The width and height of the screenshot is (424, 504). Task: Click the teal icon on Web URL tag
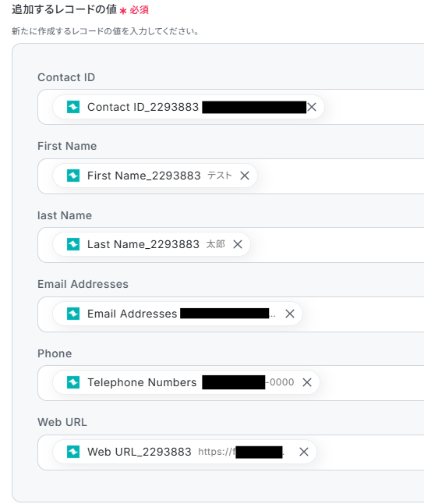(73, 452)
